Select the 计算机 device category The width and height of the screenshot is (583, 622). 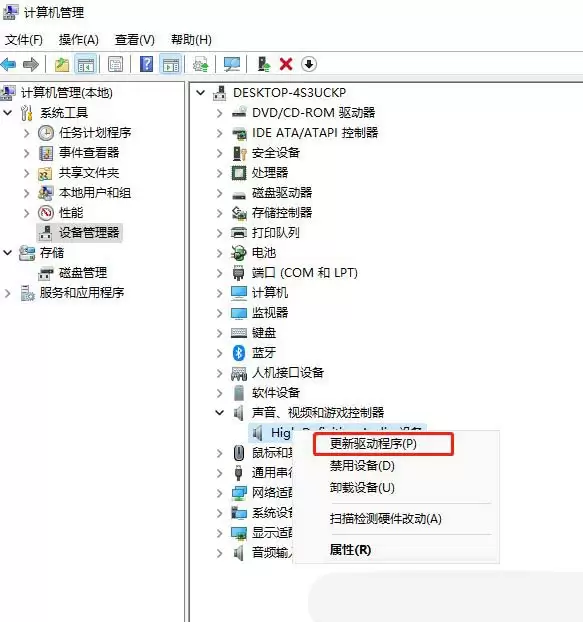[x=270, y=293]
